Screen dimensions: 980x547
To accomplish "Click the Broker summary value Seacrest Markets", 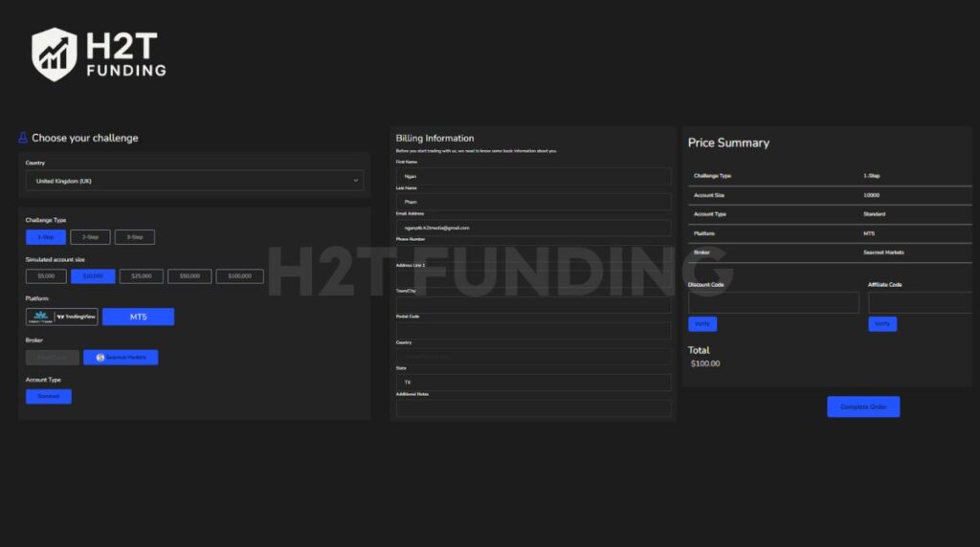I will point(883,252).
